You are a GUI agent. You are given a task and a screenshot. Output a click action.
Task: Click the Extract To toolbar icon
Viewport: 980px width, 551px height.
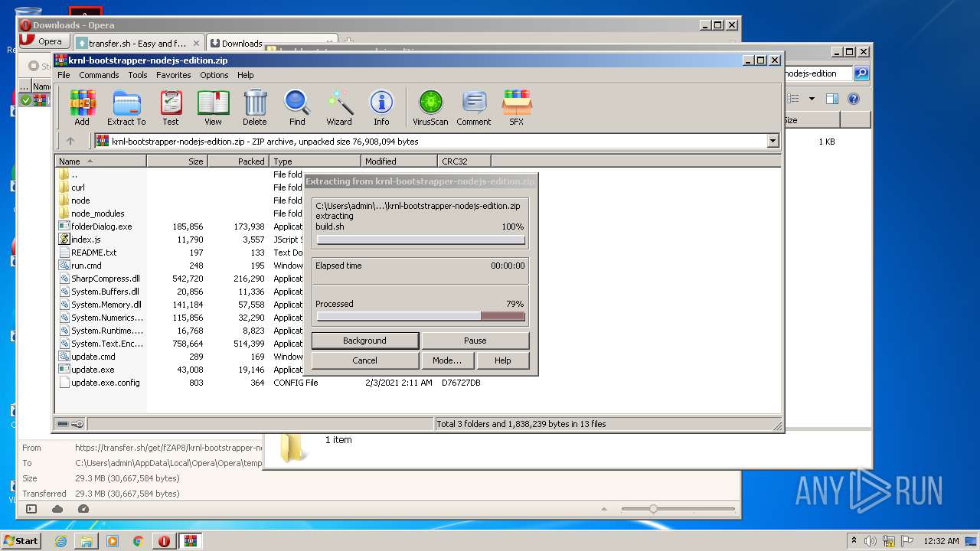(126, 108)
